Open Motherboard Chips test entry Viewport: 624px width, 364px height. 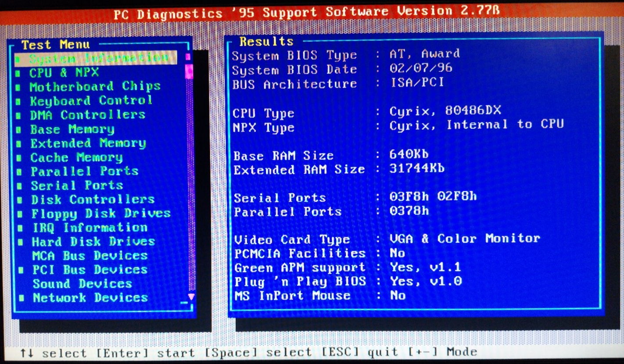click(95, 86)
